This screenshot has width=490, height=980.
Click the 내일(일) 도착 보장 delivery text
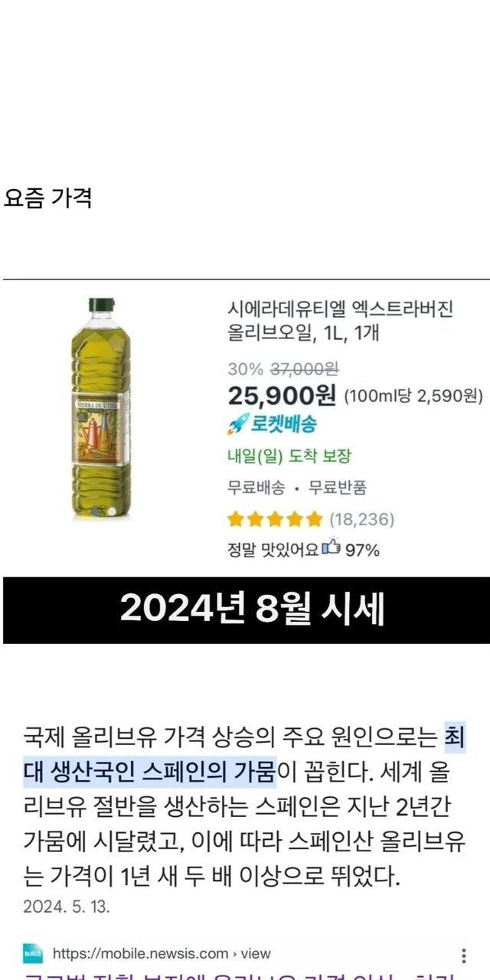coord(289,457)
